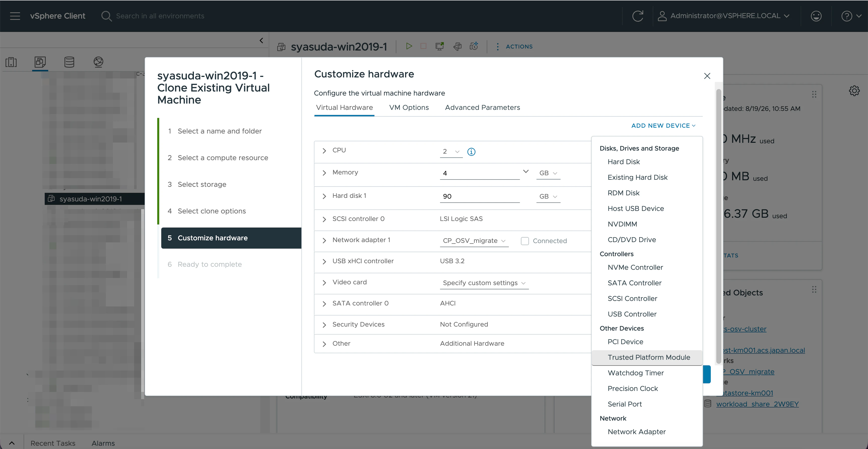Image resolution: width=868 pixels, height=449 pixels.
Task: Open the CPU count dropdown
Action: (x=451, y=151)
